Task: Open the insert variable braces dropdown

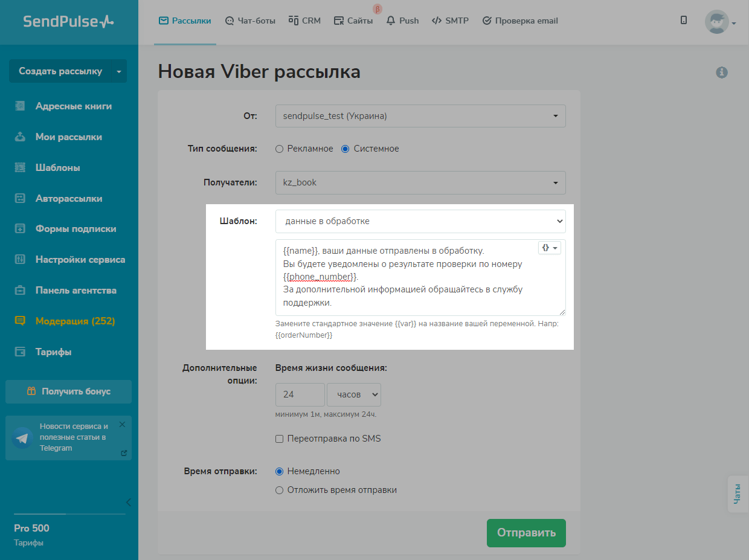Action: click(x=550, y=248)
